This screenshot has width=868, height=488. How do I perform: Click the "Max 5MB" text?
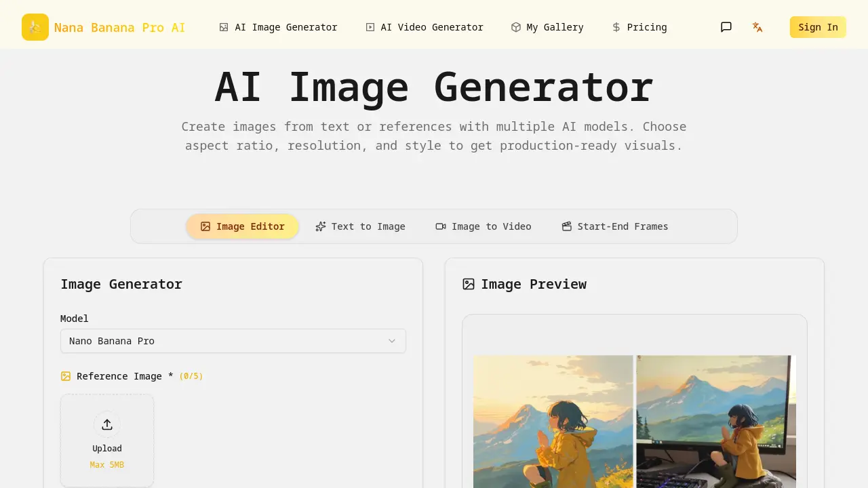tap(107, 465)
